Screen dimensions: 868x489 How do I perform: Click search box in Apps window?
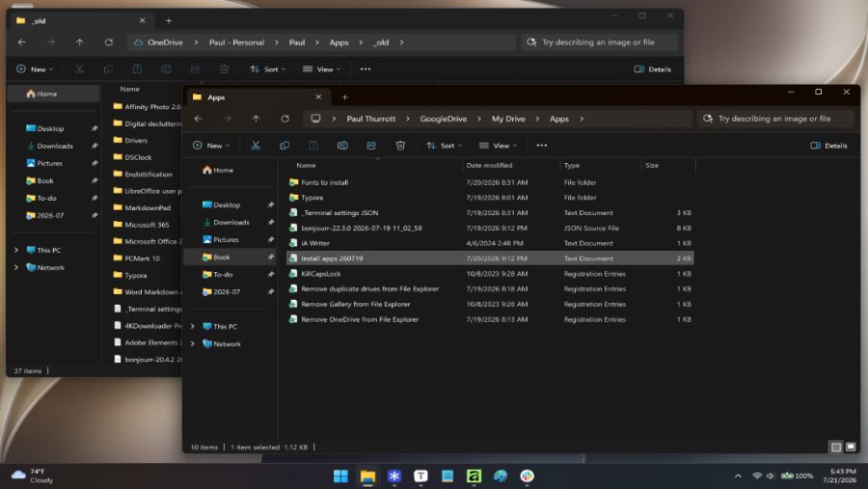tap(775, 119)
